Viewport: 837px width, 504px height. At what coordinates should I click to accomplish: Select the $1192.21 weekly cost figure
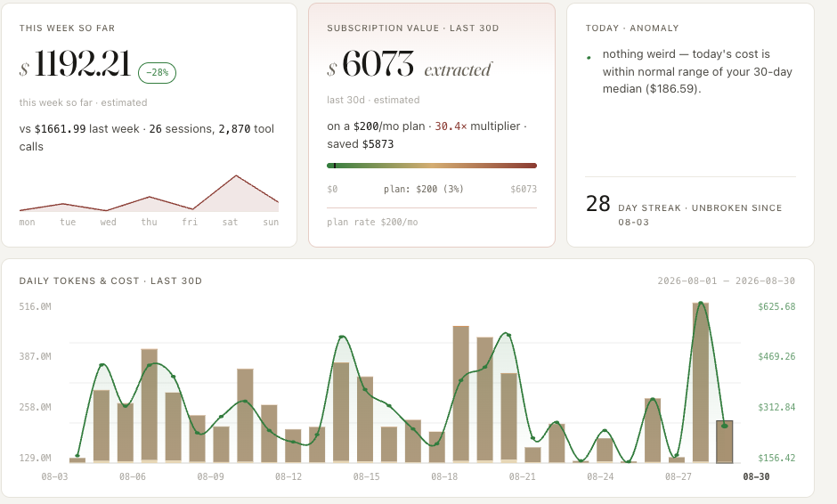76,65
